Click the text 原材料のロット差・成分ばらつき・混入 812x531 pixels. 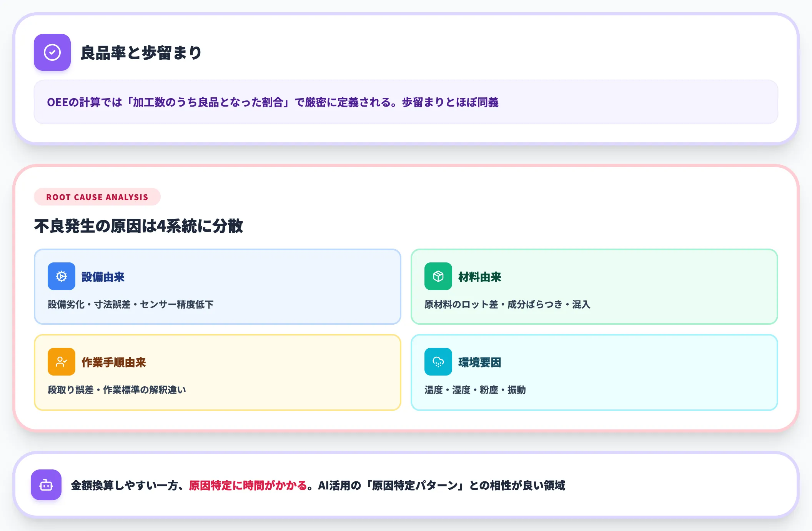[x=507, y=304]
